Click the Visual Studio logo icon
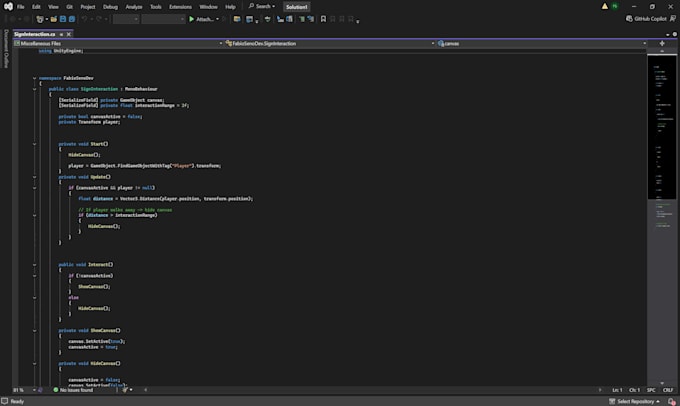The height and width of the screenshot is (406, 680). (x=8, y=7)
